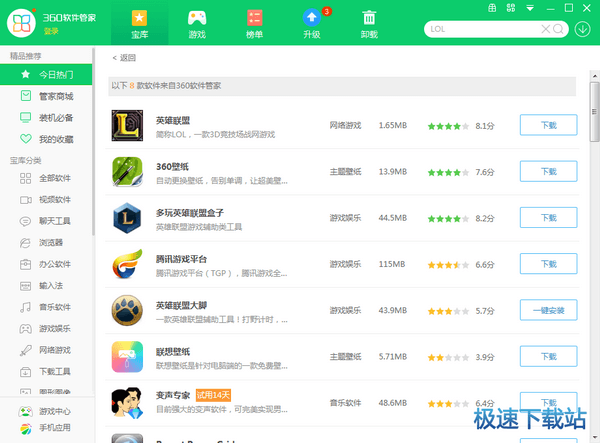Click 一键安装 for 英雄联盟大脚
Screen dimensions: 600x443
click(x=548, y=310)
